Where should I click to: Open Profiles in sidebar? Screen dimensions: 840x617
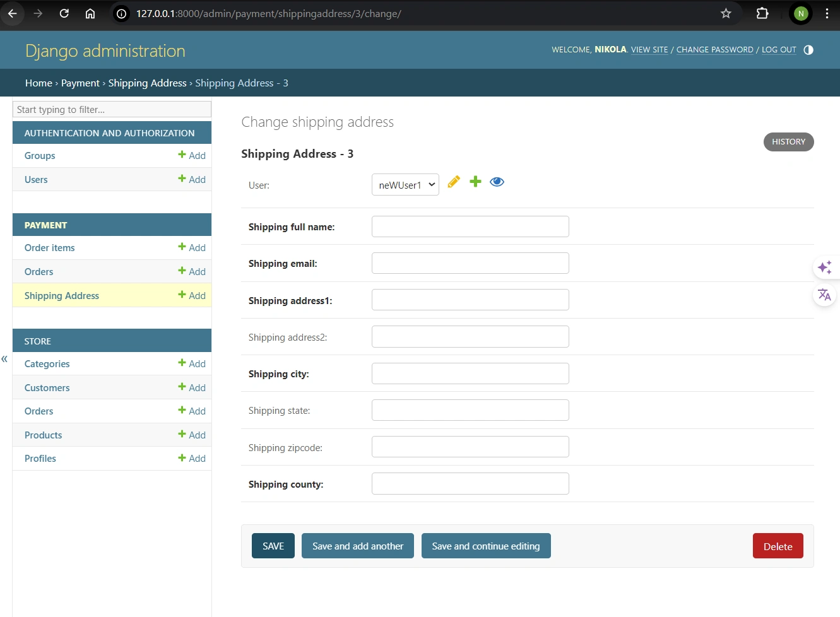(40, 458)
